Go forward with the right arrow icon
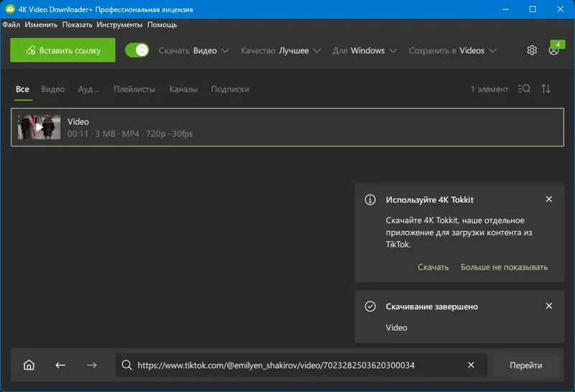 [92, 365]
